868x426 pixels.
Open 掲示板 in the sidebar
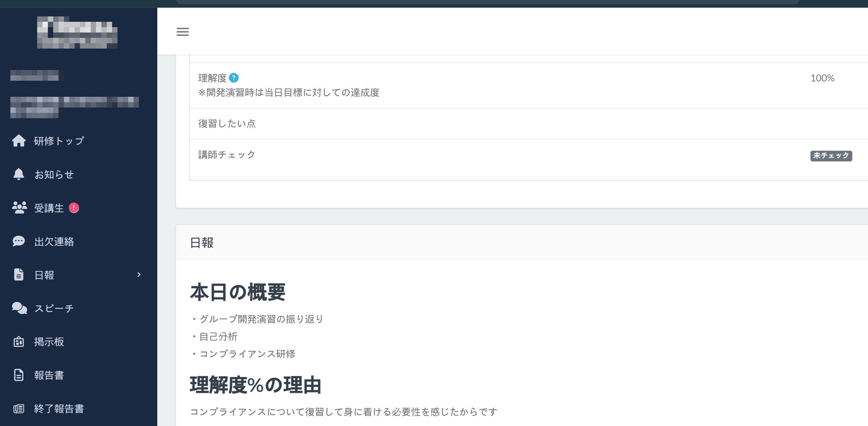click(49, 342)
